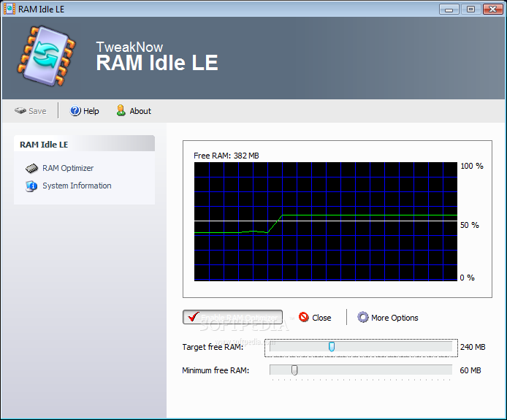Click the System Information monitor icon
Image resolution: width=507 pixels, height=420 pixels.
coord(31,186)
